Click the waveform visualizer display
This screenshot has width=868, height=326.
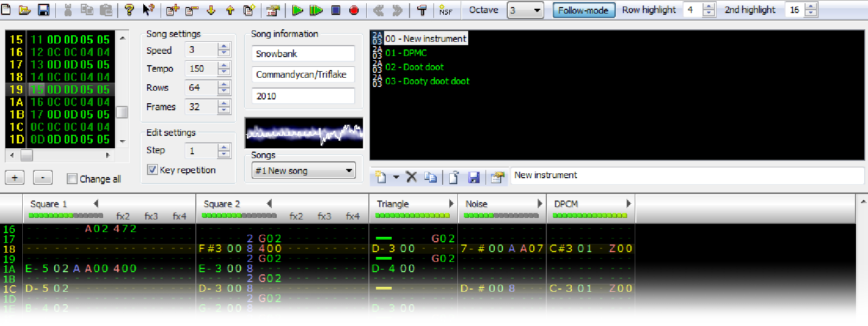click(x=304, y=133)
